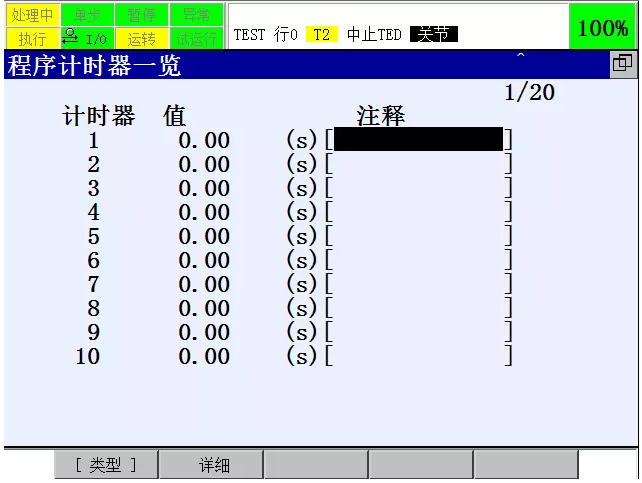Select timer 3 value 0.00

(x=204, y=188)
